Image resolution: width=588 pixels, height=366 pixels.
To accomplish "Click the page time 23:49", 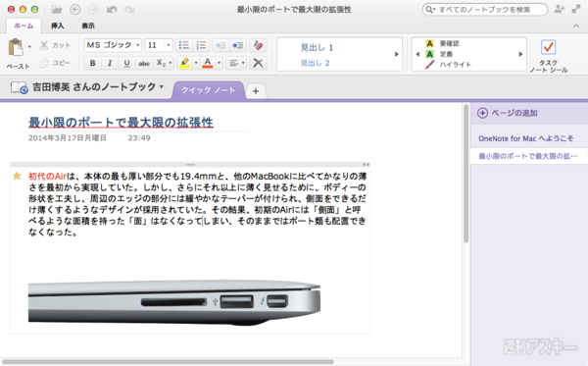I will coord(139,138).
